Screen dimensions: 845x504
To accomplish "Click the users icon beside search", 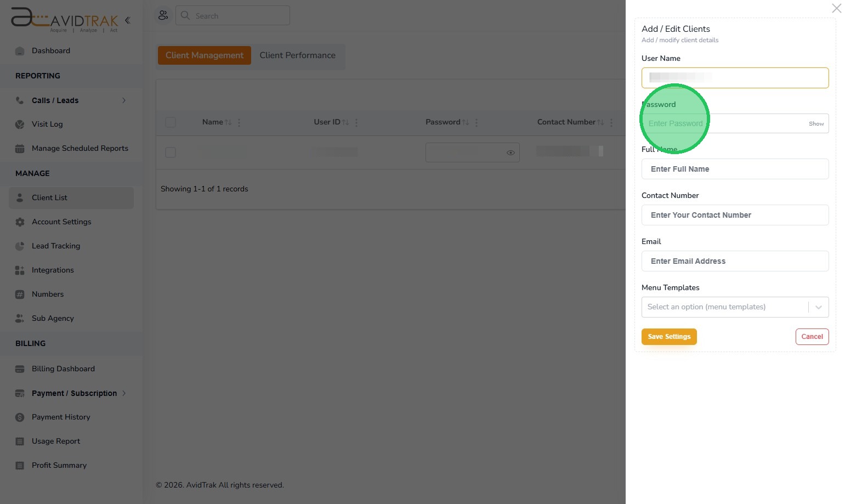I will coord(163,15).
